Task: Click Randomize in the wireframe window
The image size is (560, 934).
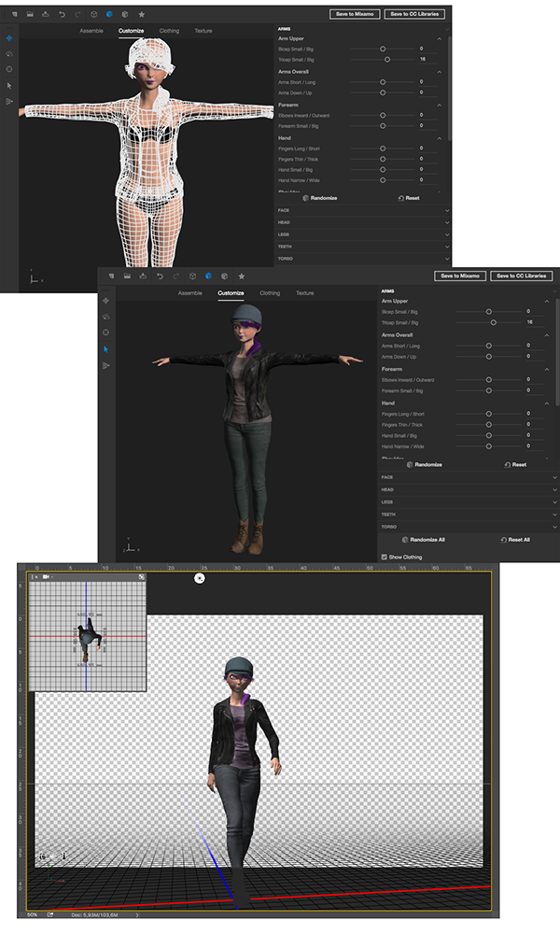Action: tap(320, 198)
